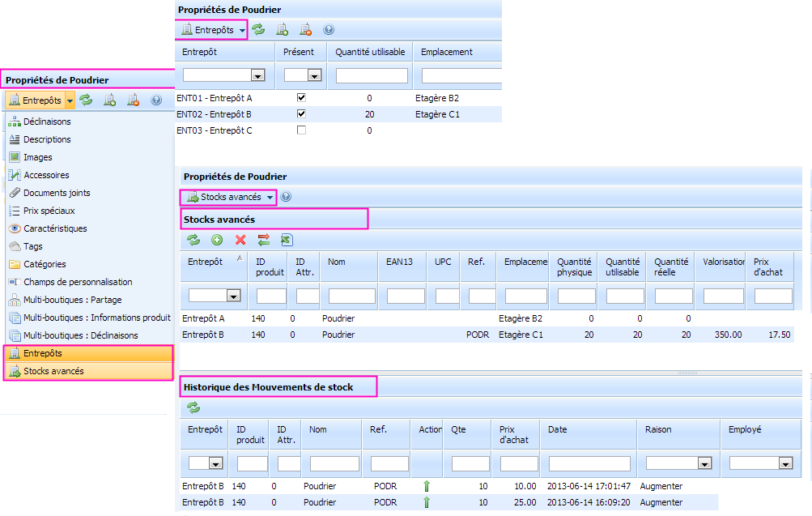Image resolution: width=812 pixels, height=516 pixels.
Task: Click Date filter field in Historique grid
Action: click(x=589, y=463)
